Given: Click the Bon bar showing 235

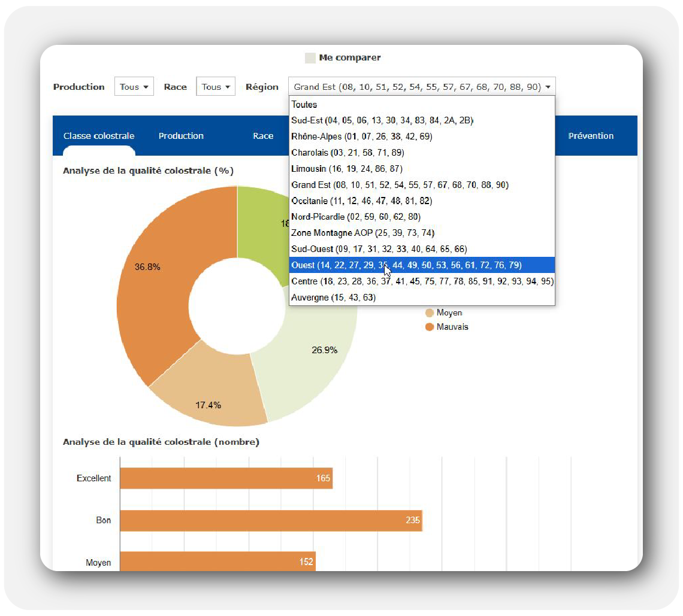Looking at the screenshot, I should pos(271,520).
